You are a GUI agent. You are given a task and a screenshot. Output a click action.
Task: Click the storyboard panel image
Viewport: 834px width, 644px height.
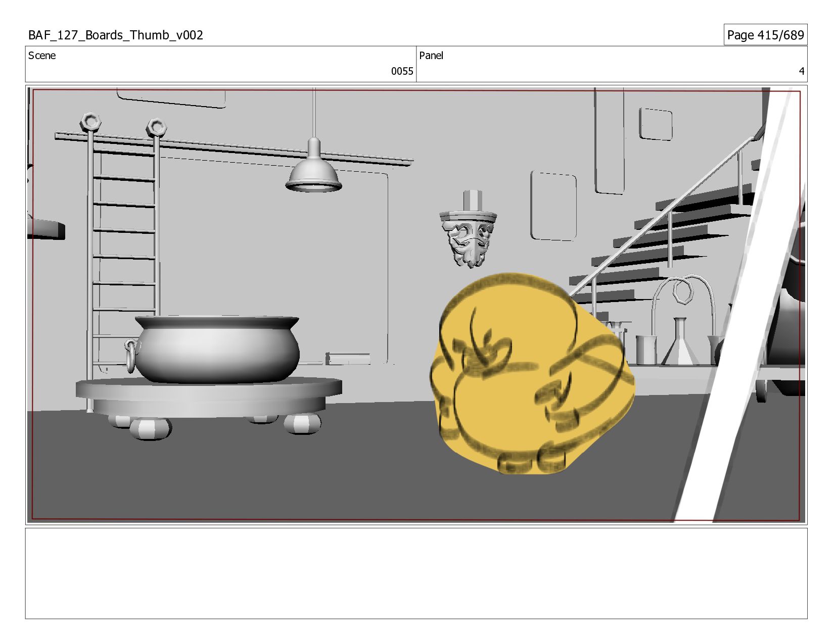tap(416, 305)
